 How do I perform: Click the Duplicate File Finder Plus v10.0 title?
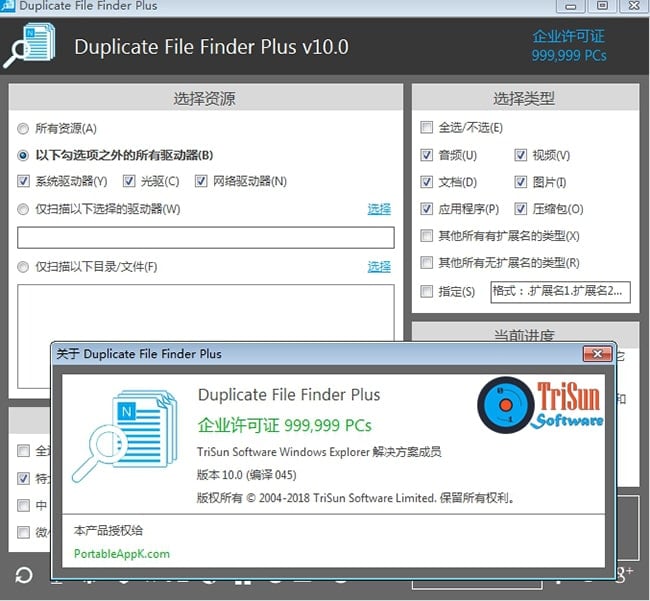coord(211,47)
